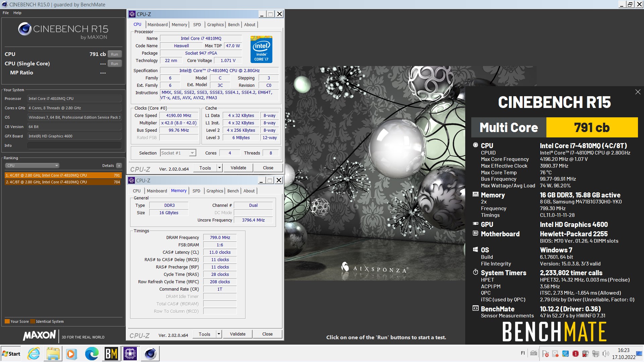Switch to SPD tab in lower CPU-Z

pos(196,191)
